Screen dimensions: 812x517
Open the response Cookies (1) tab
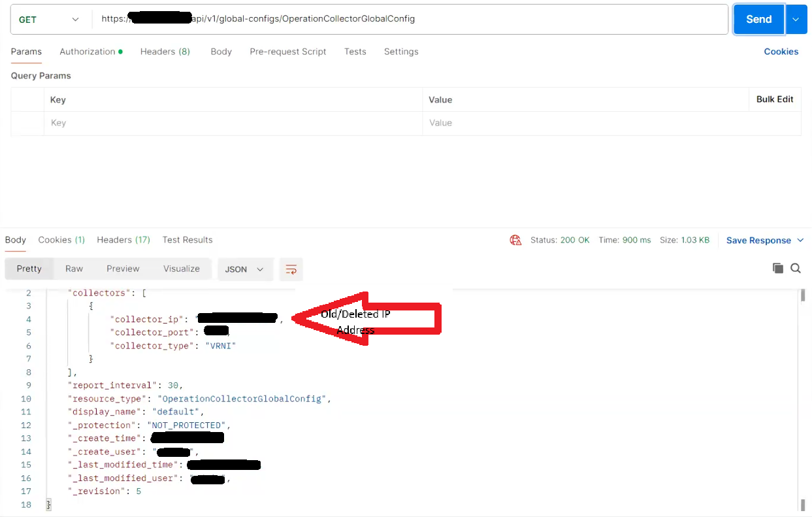click(x=61, y=240)
